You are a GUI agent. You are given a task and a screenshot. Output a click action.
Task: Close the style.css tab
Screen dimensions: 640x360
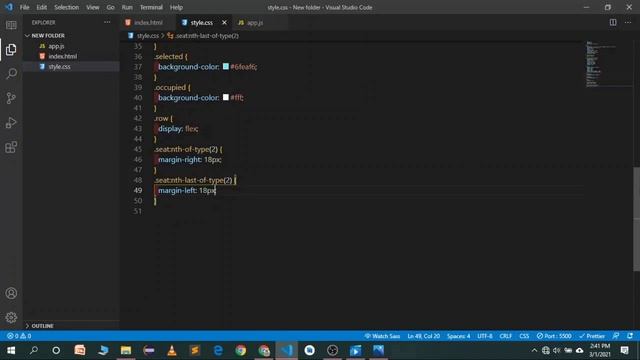click(x=224, y=22)
